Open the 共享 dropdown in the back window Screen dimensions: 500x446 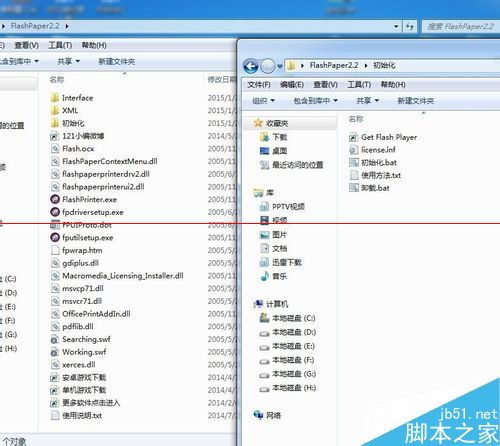coord(68,61)
